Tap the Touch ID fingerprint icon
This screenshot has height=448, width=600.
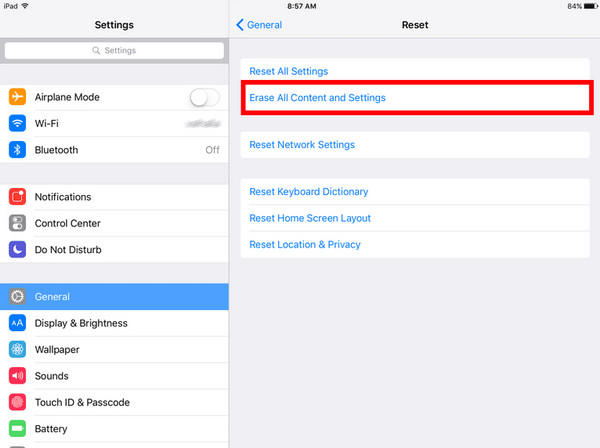point(17,402)
